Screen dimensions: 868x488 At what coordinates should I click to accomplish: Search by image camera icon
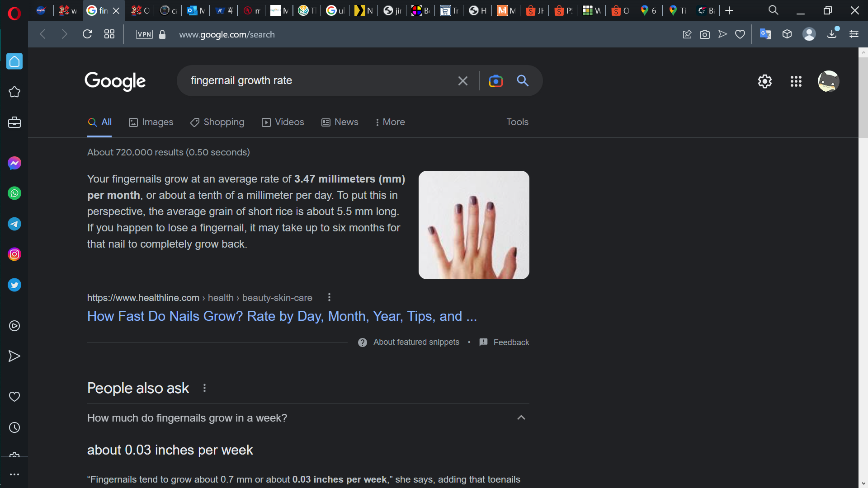(x=495, y=81)
